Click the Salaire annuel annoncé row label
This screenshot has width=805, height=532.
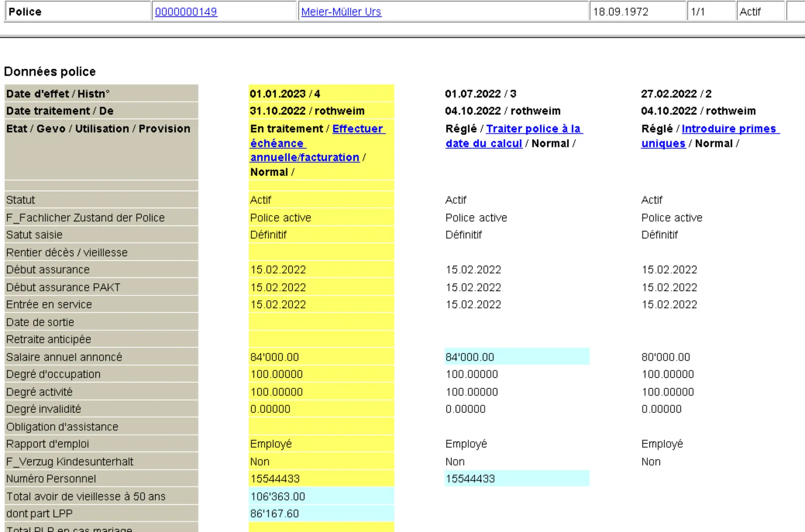coord(64,357)
